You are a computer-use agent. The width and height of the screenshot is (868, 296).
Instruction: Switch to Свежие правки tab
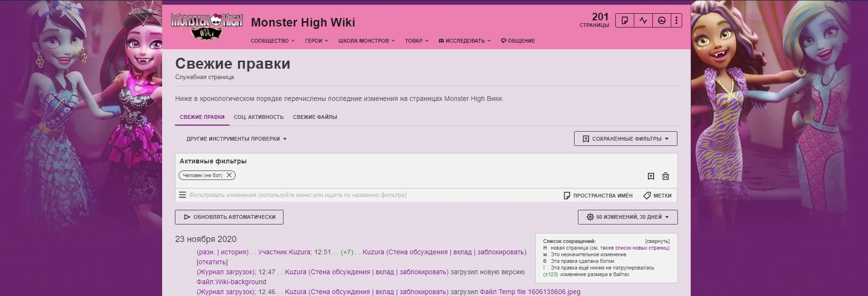pos(202,117)
